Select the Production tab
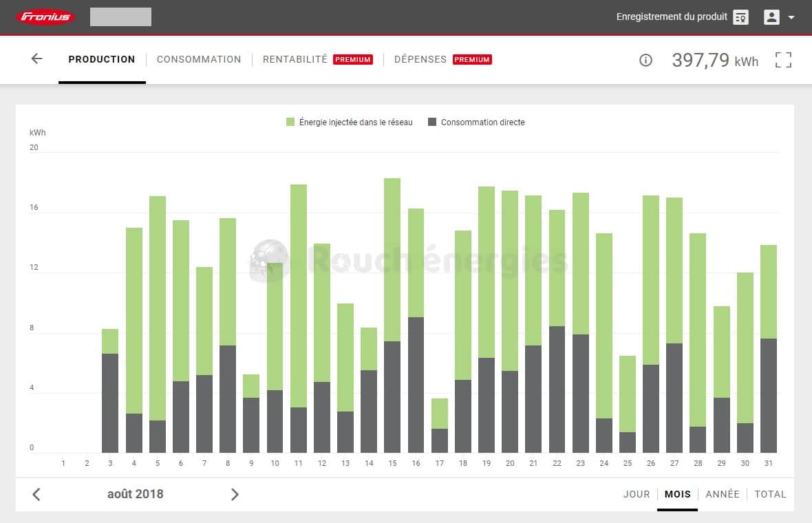 click(x=102, y=60)
